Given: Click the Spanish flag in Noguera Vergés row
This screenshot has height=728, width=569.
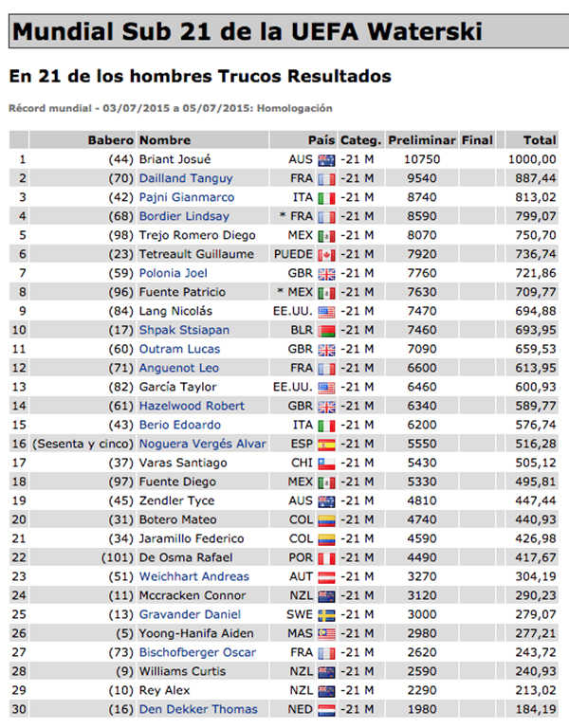Looking at the screenshot, I should click(326, 444).
